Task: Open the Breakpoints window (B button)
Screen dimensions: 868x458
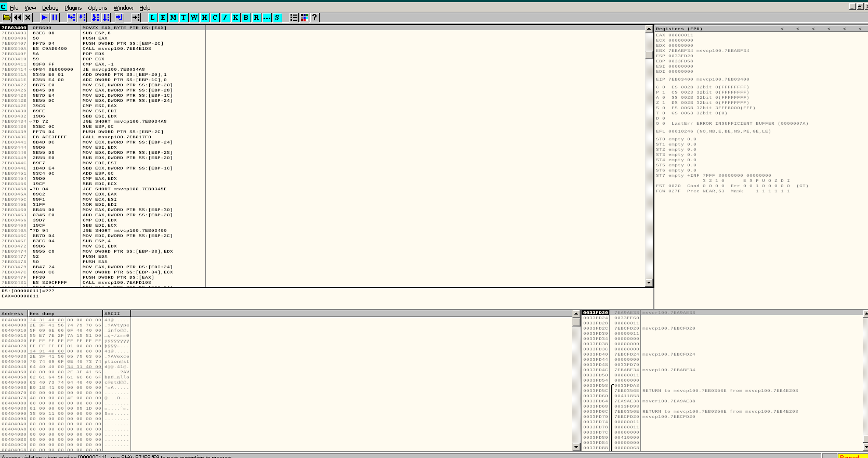Action: coord(246,18)
